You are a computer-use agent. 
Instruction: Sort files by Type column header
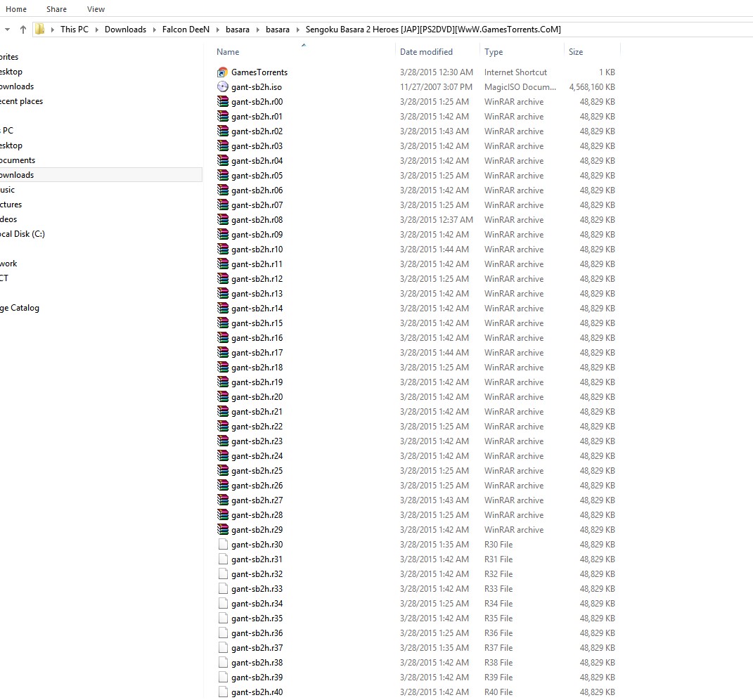(x=494, y=52)
